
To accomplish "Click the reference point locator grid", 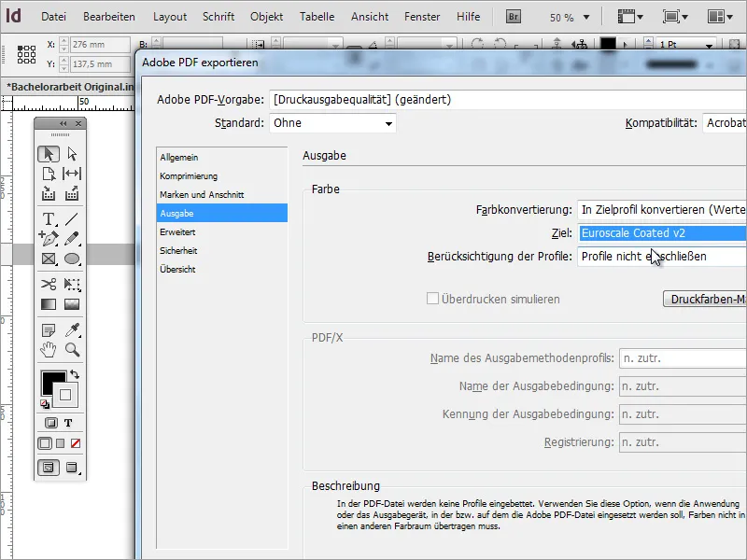I will (26, 54).
